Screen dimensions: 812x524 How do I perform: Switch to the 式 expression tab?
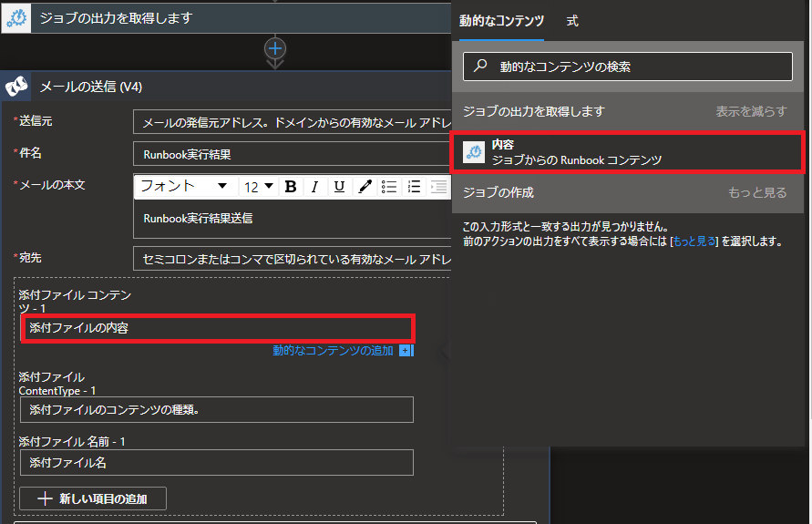[572, 21]
